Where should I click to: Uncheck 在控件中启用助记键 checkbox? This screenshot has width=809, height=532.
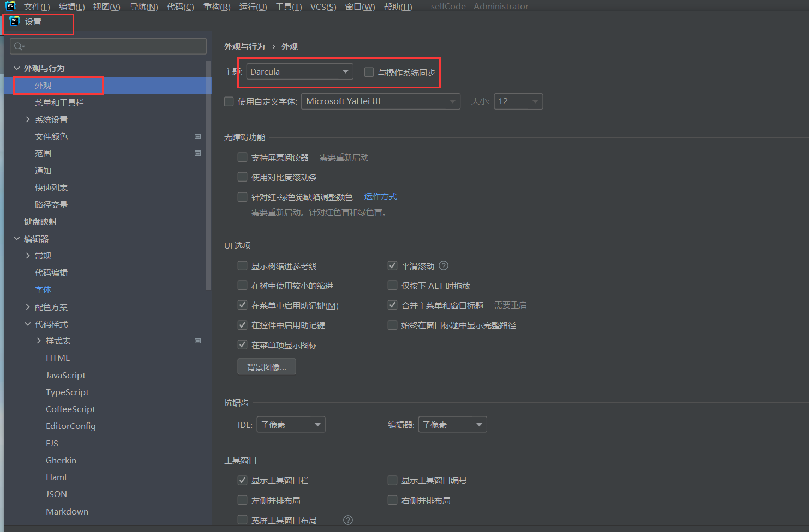coord(243,325)
